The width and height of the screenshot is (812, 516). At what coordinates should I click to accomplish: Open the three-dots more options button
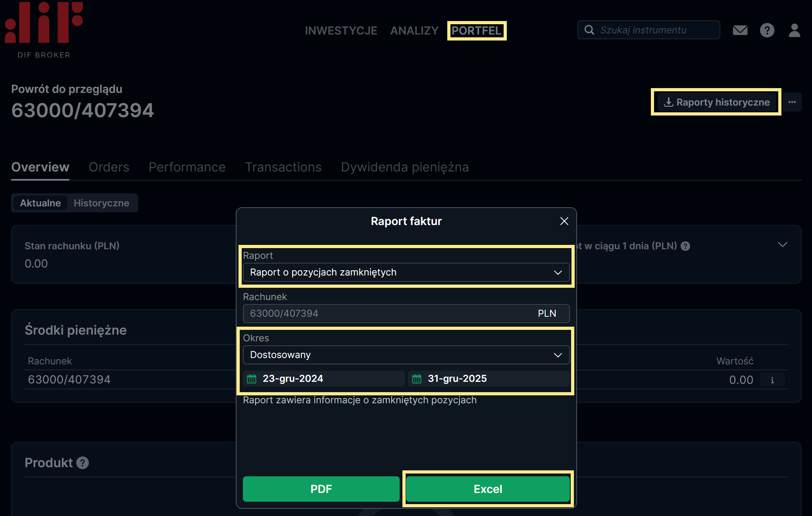point(792,102)
